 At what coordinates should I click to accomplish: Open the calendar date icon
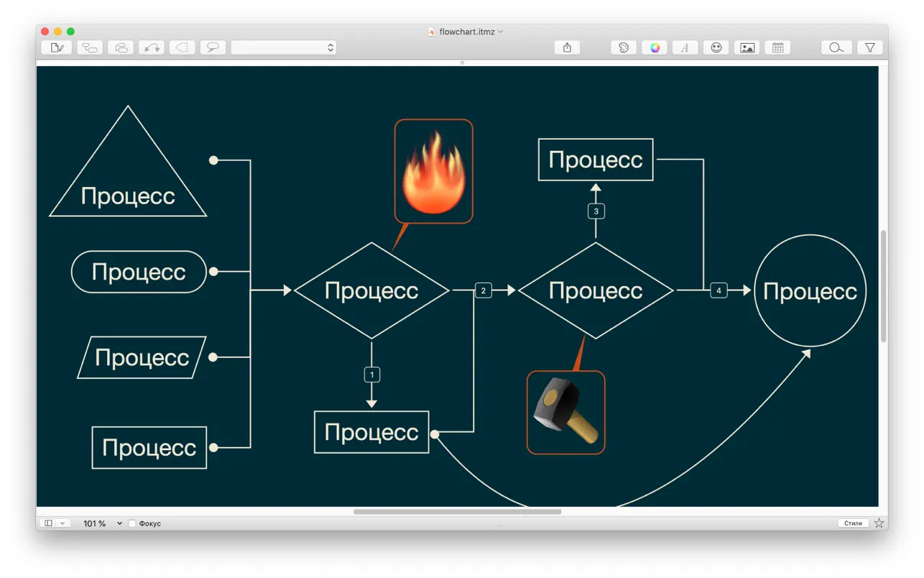click(x=777, y=48)
